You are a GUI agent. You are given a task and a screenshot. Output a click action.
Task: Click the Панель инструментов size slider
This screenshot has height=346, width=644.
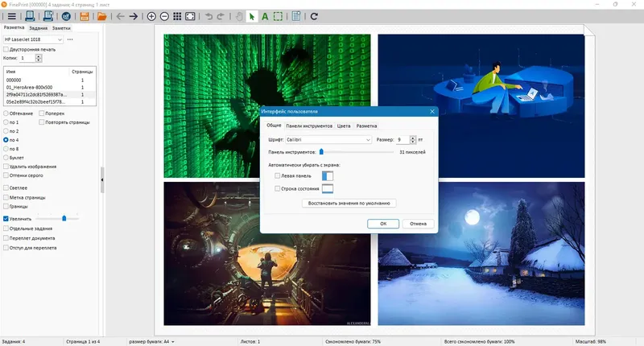[356, 152]
